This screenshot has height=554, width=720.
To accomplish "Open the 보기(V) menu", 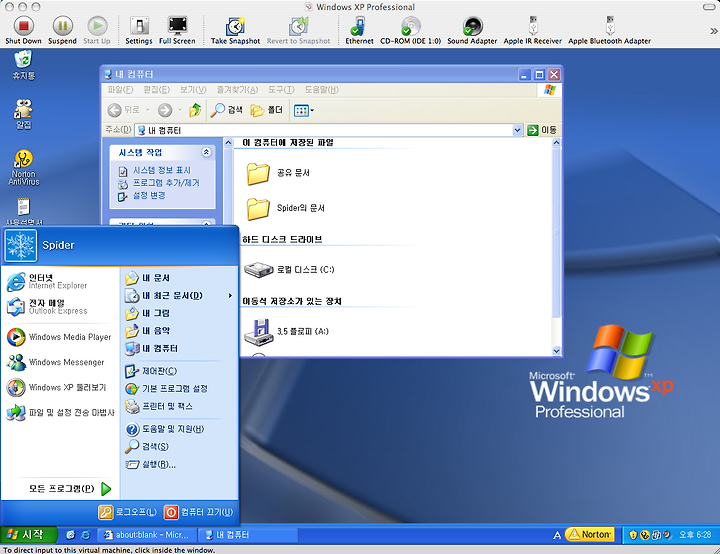I will point(193,90).
